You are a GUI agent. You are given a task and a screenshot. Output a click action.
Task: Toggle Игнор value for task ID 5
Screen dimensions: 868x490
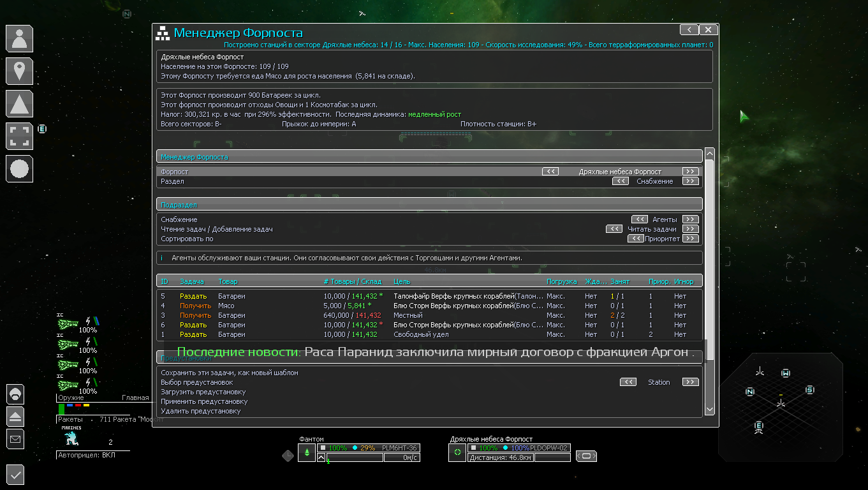click(680, 296)
